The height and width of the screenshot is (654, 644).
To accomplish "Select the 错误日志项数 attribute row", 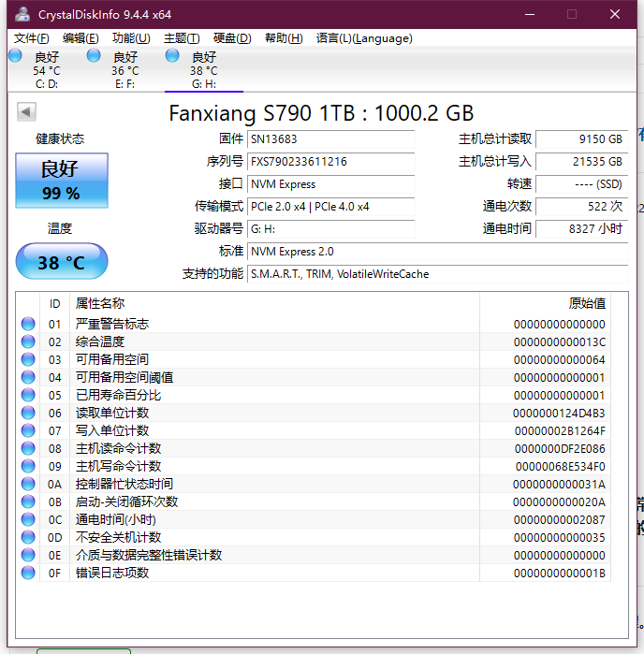I will (313, 573).
